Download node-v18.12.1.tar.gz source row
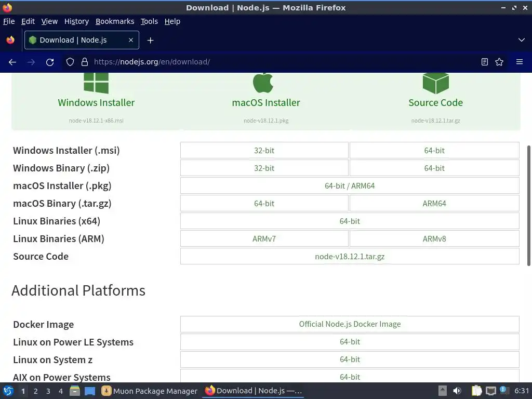The image size is (532, 399). 350,256
